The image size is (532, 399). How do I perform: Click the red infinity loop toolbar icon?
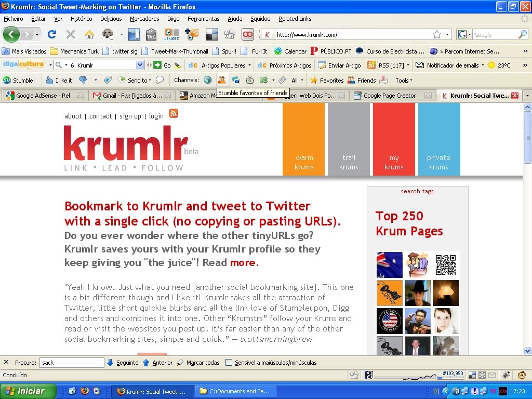(248, 34)
